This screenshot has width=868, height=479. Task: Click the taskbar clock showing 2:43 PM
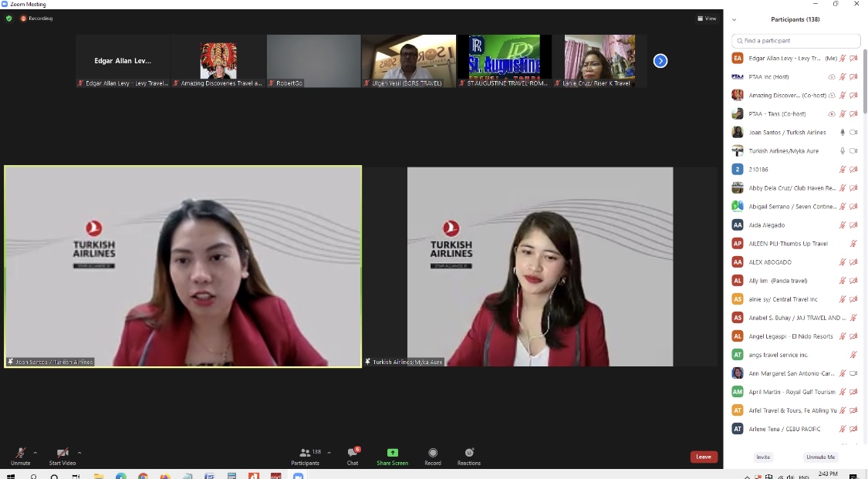pos(828,474)
